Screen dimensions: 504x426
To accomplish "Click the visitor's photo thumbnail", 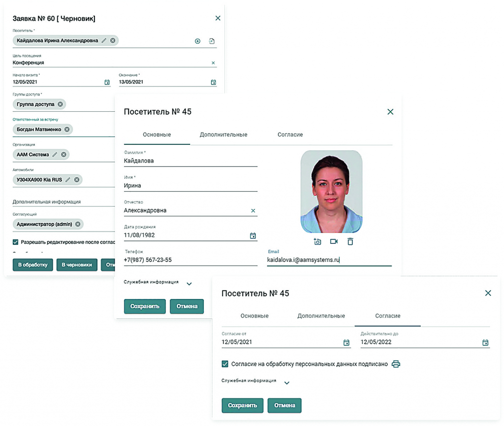I will (x=331, y=191).
